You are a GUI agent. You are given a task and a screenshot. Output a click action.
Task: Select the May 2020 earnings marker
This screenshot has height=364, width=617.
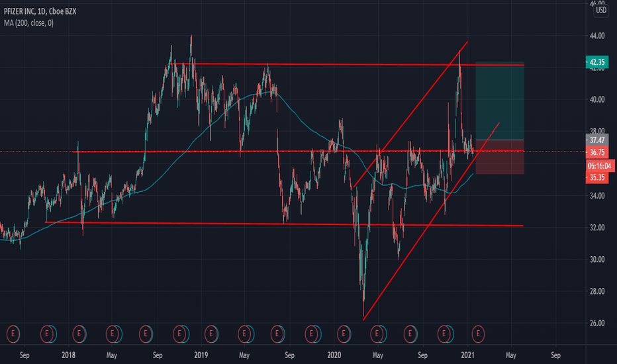coord(377,334)
